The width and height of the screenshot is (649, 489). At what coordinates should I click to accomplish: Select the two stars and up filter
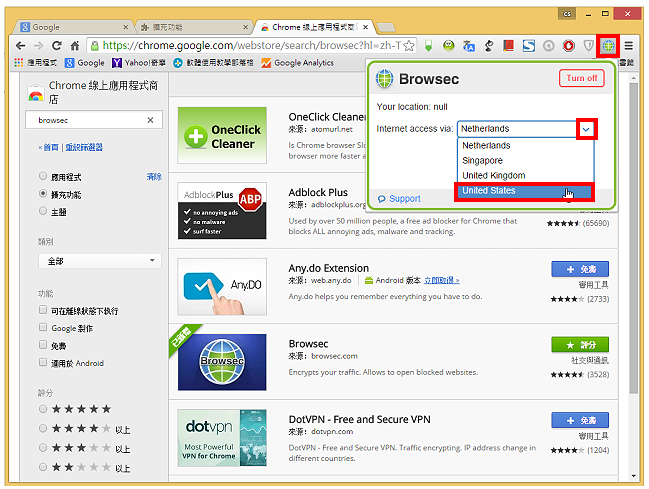point(43,467)
